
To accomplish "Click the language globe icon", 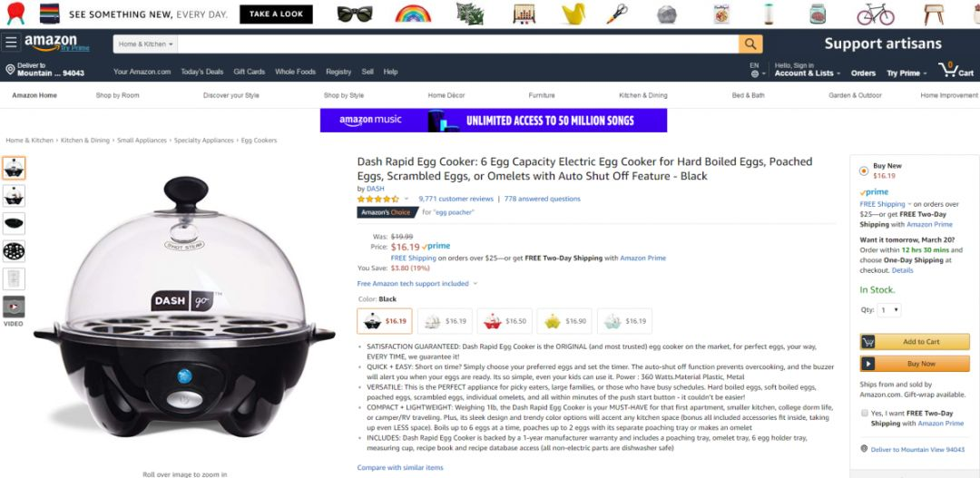I will pos(754,73).
